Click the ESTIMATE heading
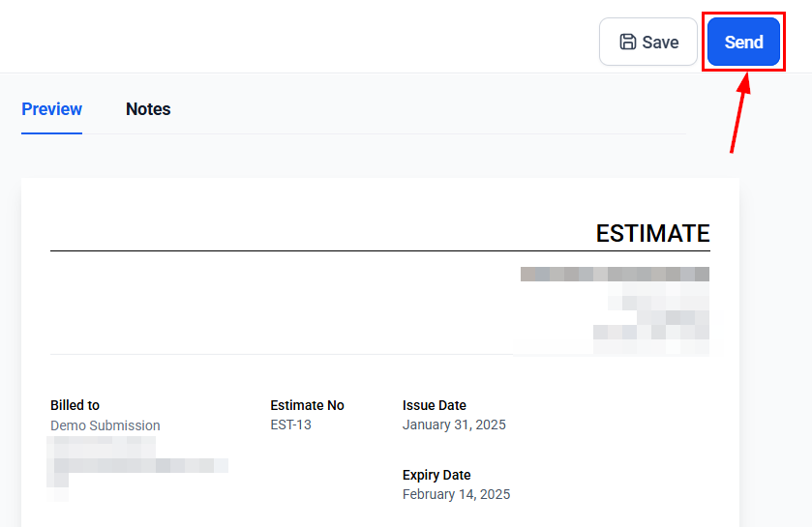The width and height of the screenshot is (812, 527). point(652,233)
